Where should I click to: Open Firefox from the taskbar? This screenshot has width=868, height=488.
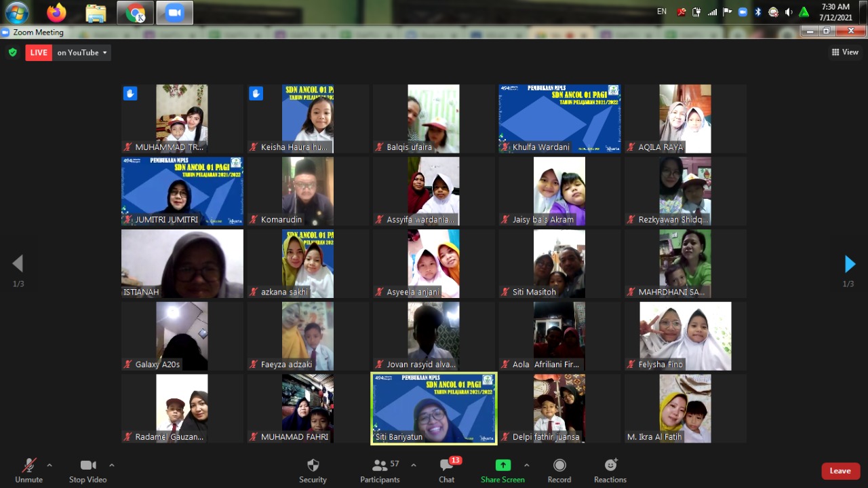(x=57, y=12)
